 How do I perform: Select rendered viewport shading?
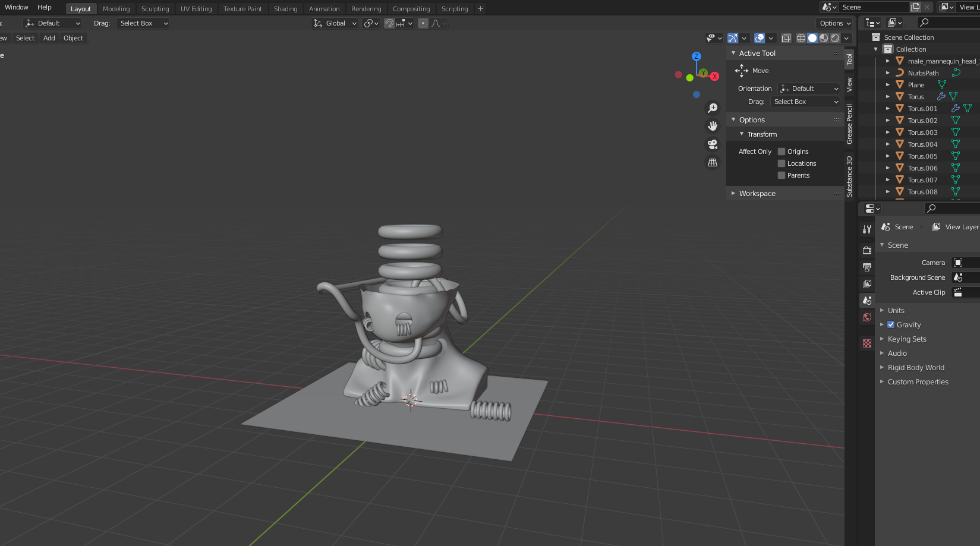coord(835,38)
